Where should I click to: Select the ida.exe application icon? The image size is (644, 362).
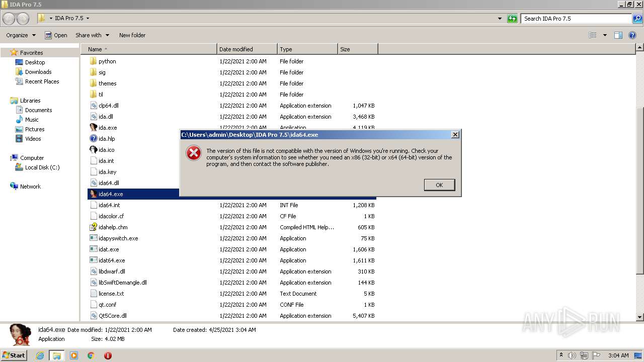(x=93, y=128)
